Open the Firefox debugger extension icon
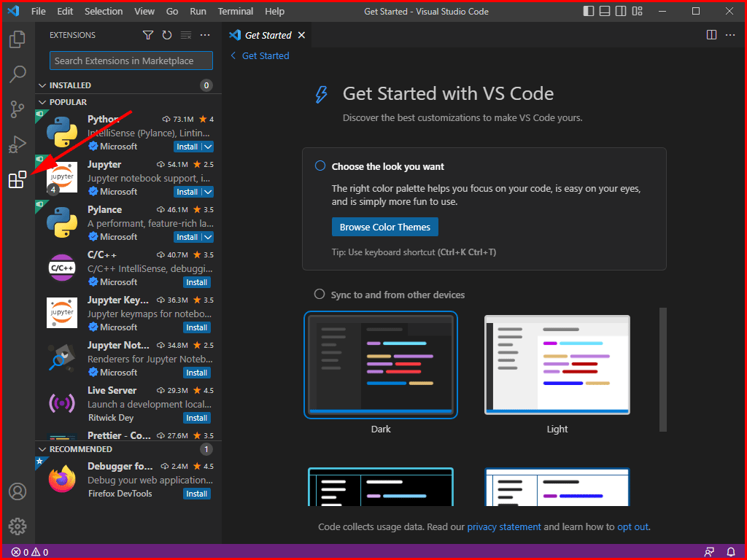The width and height of the screenshot is (747, 560). click(62, 479)
